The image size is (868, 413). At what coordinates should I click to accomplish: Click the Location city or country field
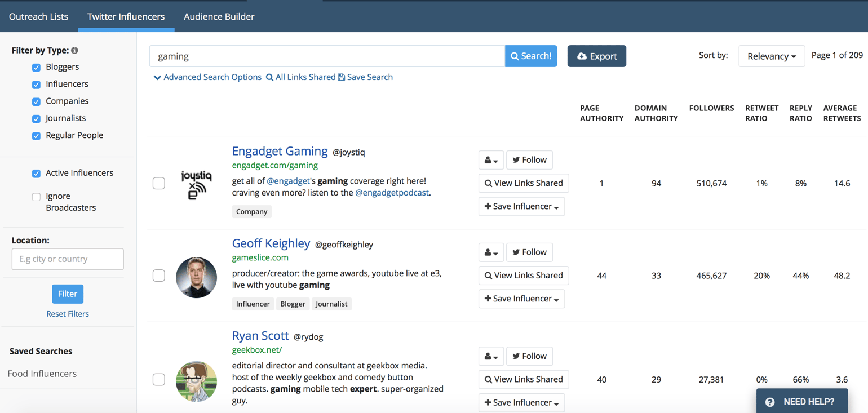click(68, 259)
